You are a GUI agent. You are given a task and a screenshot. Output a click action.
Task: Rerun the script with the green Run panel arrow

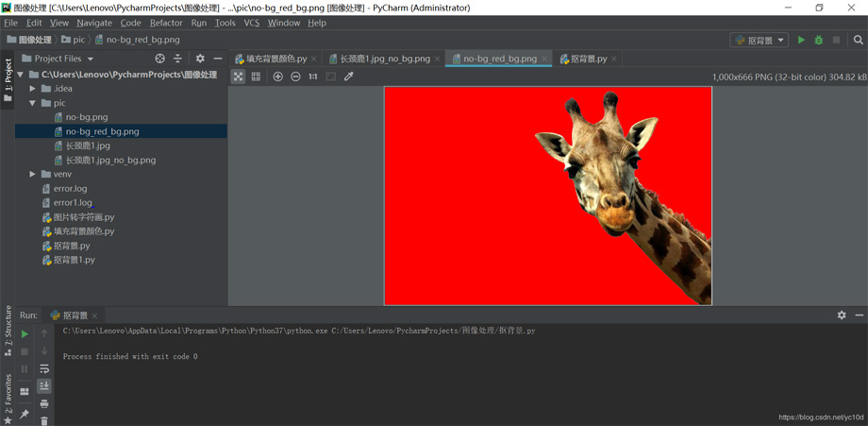(25, 333)
